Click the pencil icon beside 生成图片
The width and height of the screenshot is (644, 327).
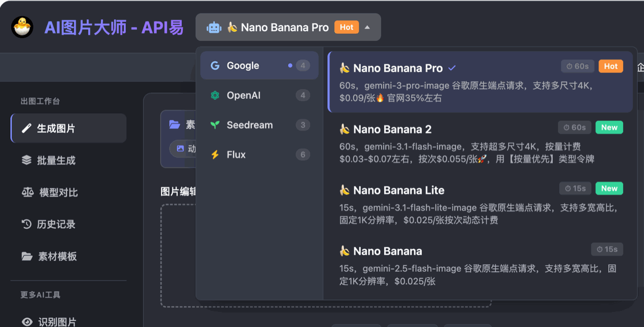pos(26,128)
